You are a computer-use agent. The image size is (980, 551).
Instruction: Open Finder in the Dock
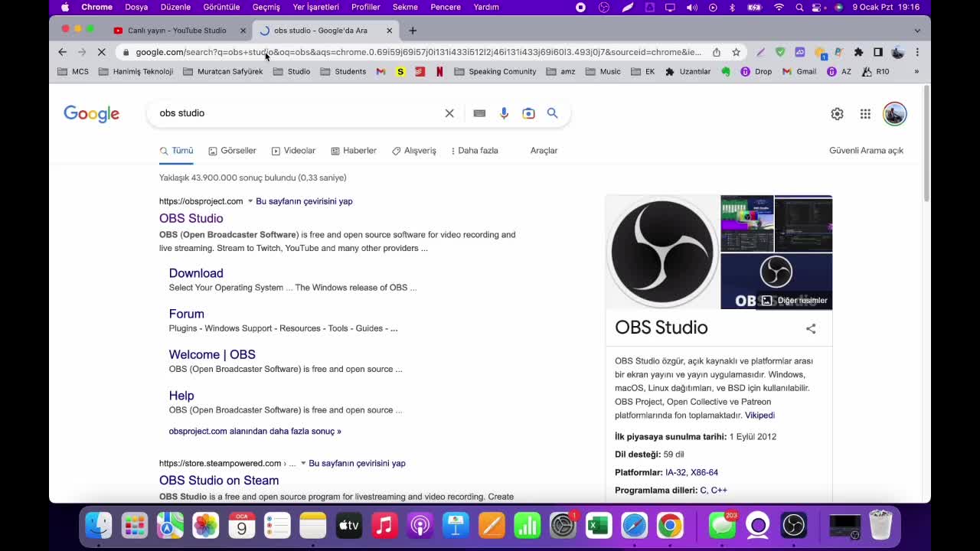(99, 526)
